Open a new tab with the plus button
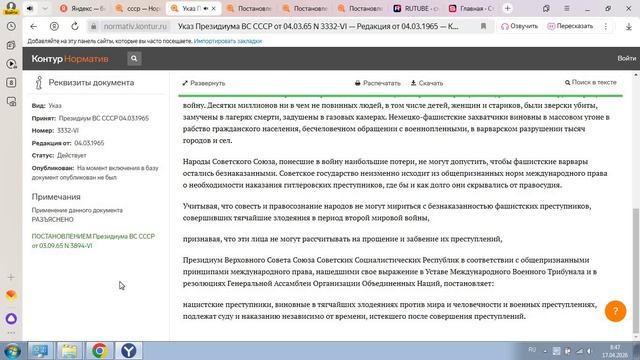This screenshot has height=360, width=640. pos(507,8)
